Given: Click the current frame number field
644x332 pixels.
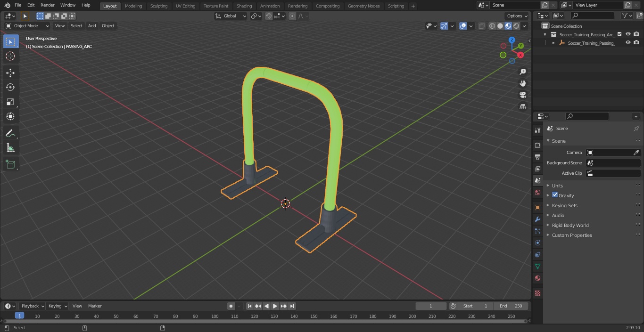Looking at the screenshot, I should [431, 306].
